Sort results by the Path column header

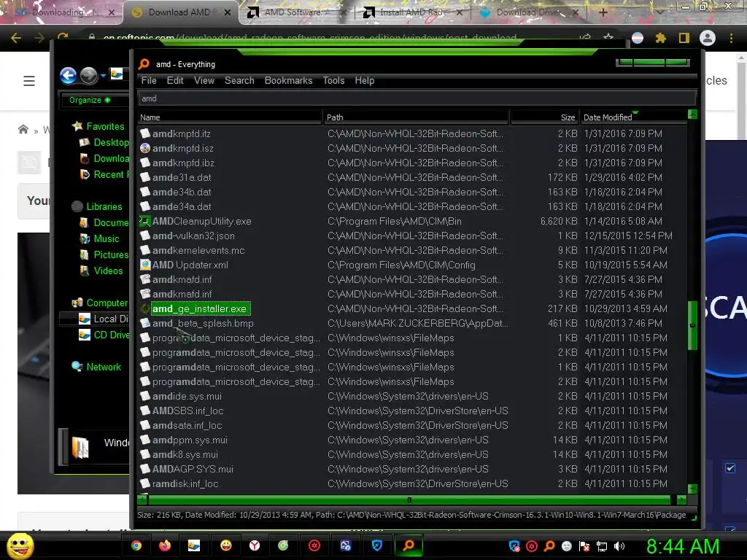(x=417, y=117)
